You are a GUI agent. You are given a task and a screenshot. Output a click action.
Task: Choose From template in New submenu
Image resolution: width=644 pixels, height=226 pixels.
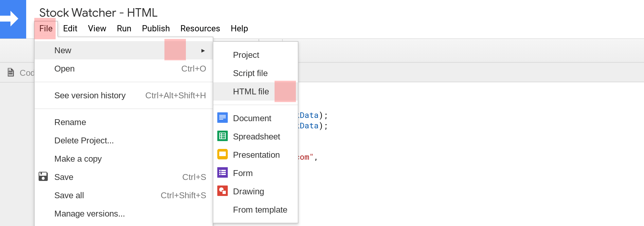tap(256, 210)
